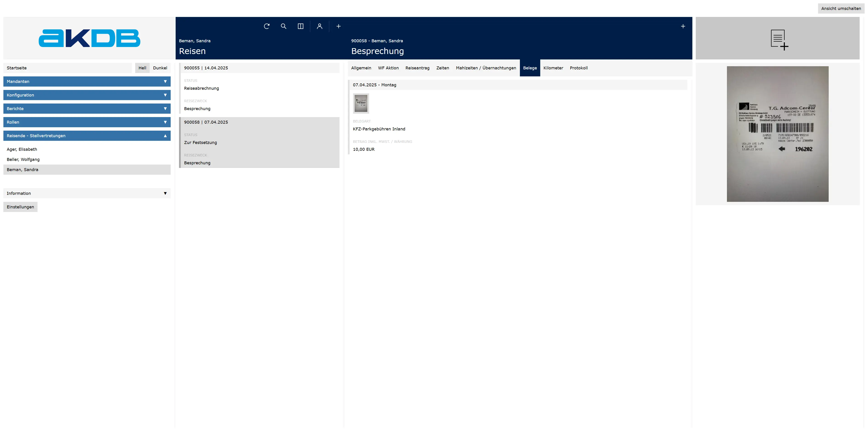Click the Einstellungen button
868x431 pixels.
click(x=20, y=207)
